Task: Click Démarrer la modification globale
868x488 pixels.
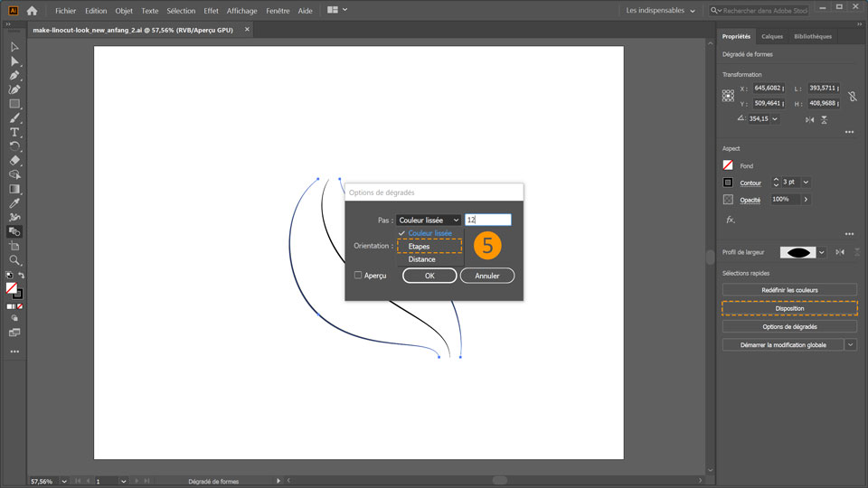Action: click(x=783, y=344)
